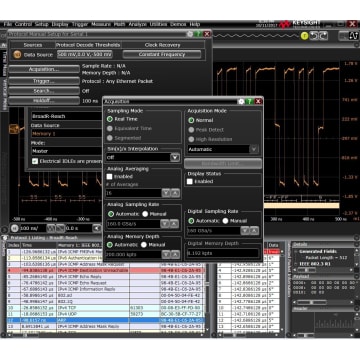Click the first horizontal zoom waveform button
Screen dimensions: 360x360
[51, 228]
